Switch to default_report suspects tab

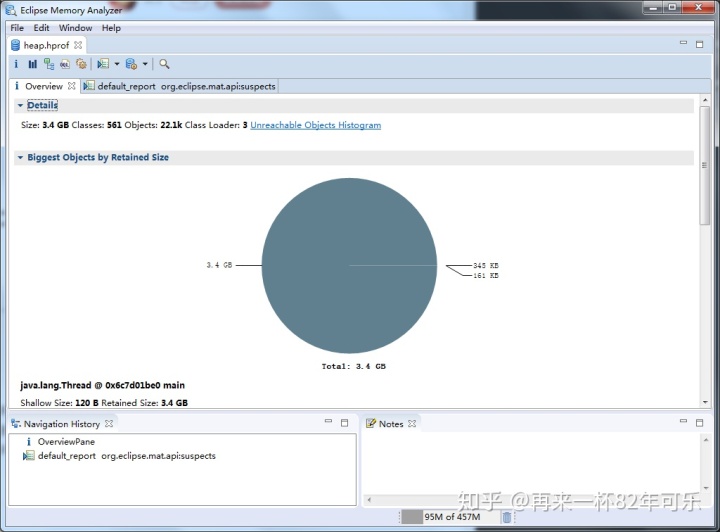(x=180, y=86)
